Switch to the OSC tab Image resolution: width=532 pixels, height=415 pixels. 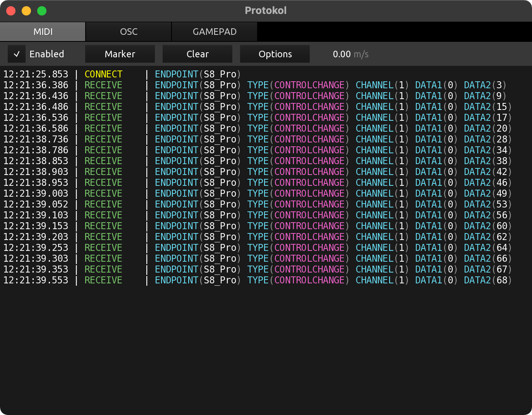point(128,31)
